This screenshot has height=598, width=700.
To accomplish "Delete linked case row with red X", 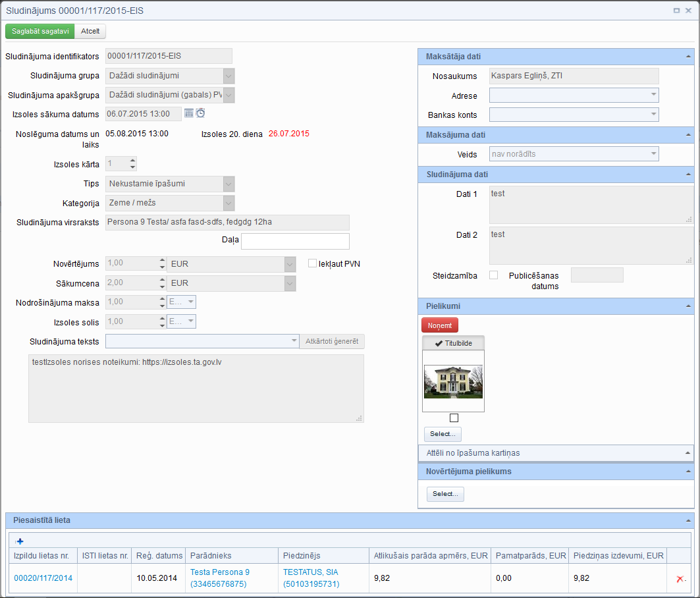I will click(x=680, y=579).
